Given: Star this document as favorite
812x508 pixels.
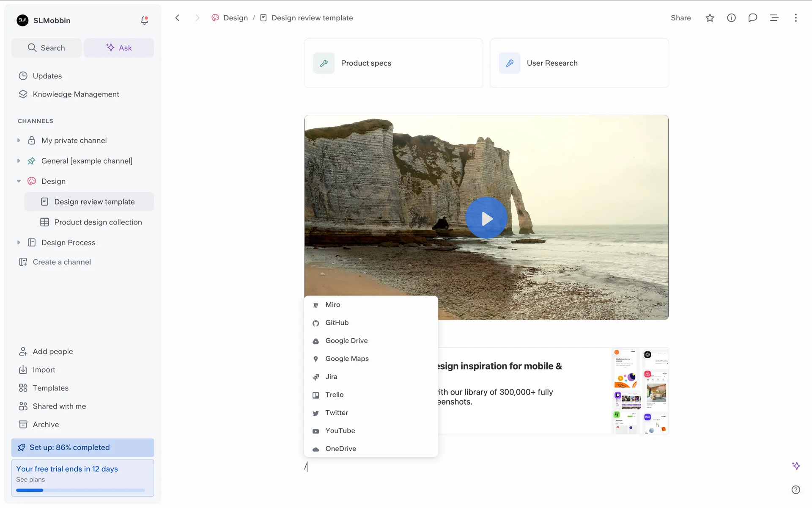Looking at the screenshot, I should point(710,18).
